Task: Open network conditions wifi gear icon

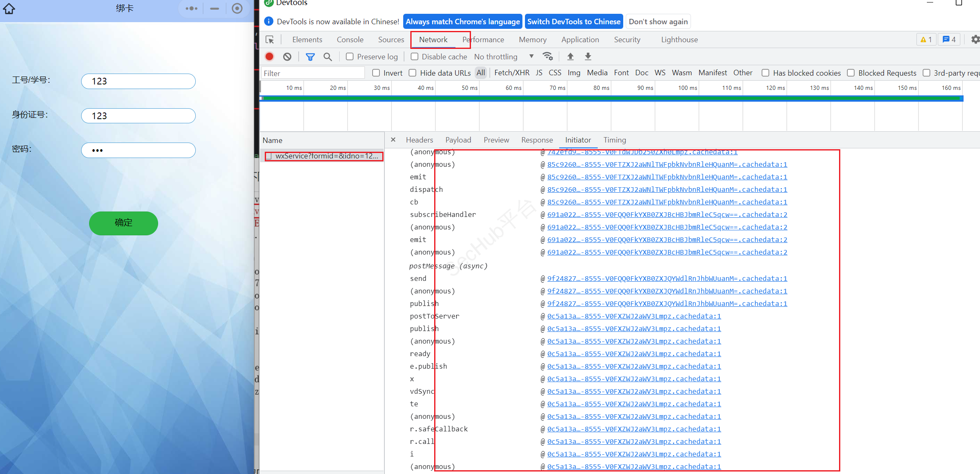Action: (548, 56)
